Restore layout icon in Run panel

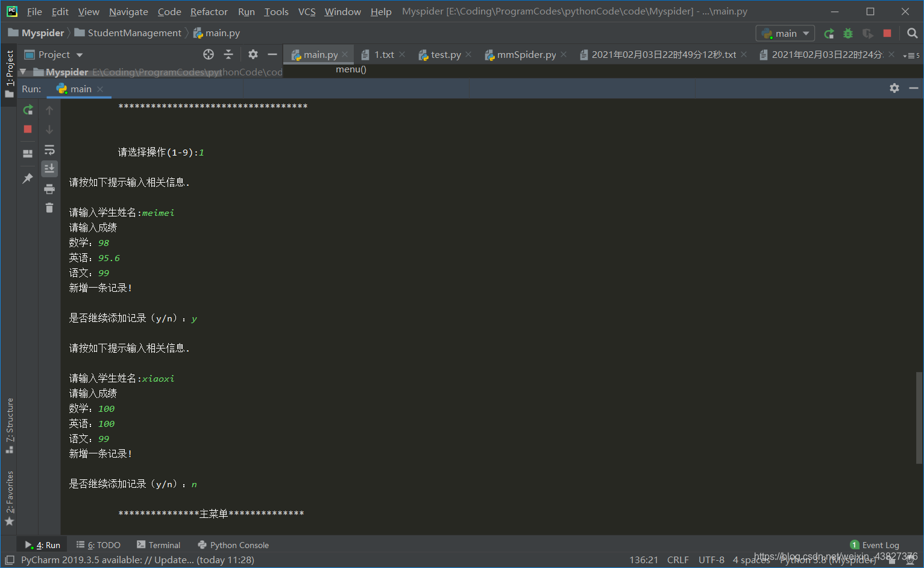coord(28,153)
